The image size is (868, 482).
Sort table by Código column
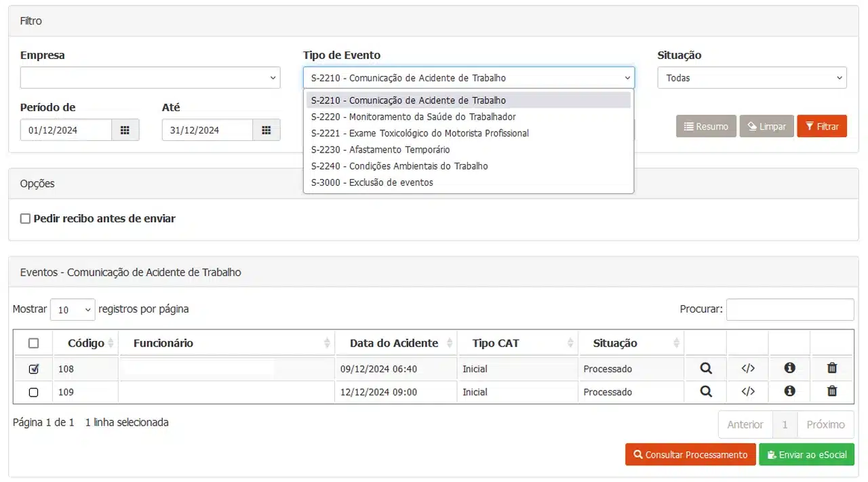click(x=86, y=343)
